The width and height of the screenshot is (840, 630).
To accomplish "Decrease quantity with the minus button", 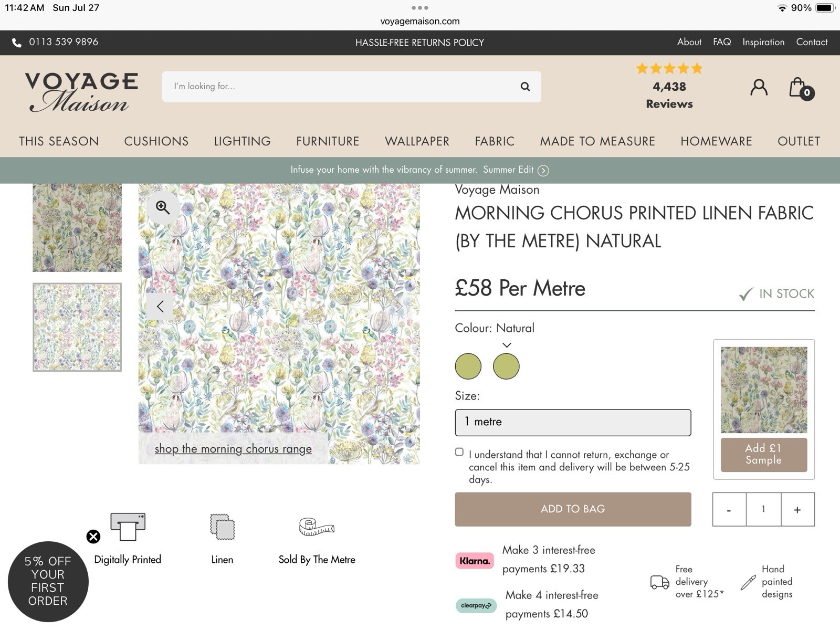I will tap(729, 509).
